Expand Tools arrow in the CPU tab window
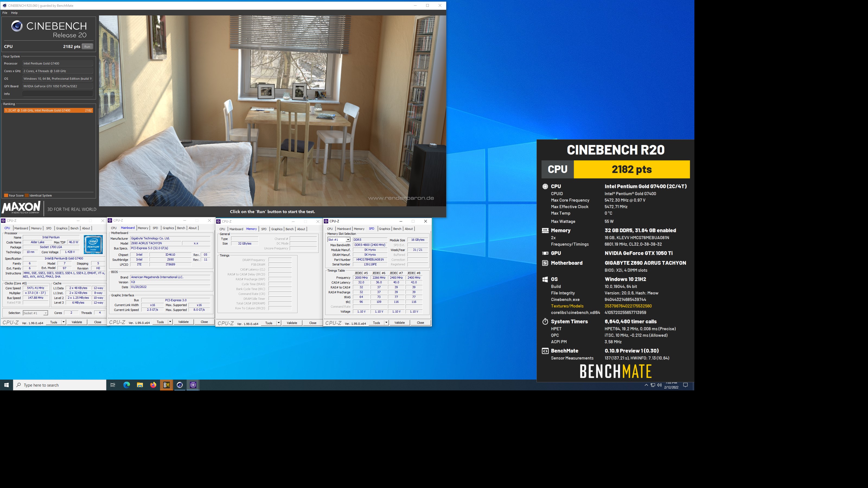 [63, 322]
